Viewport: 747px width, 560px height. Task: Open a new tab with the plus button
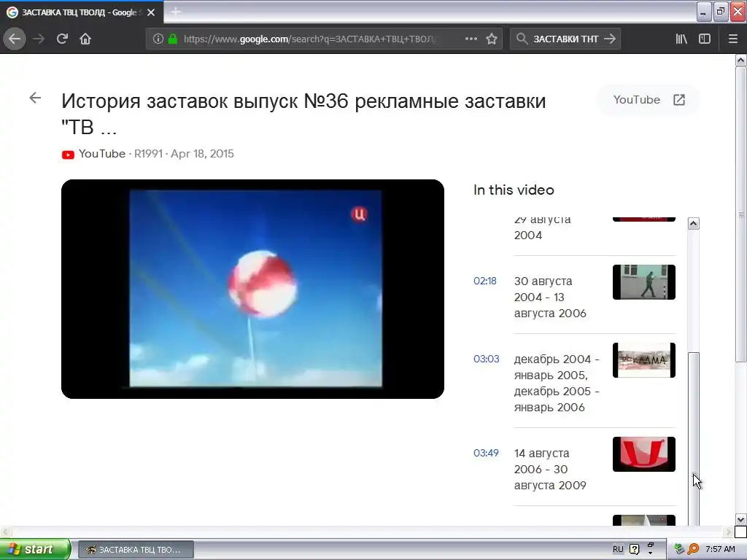tap(176, 12)
